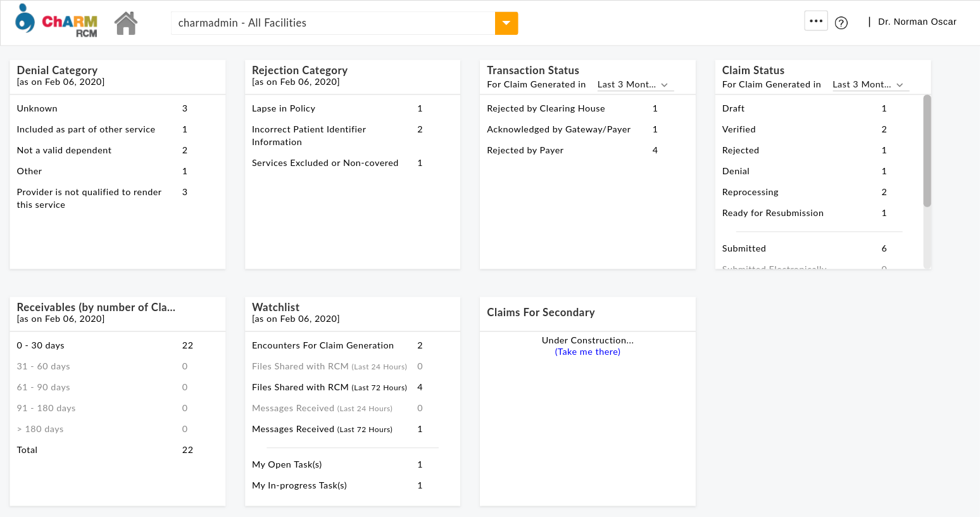
Task: Go to the Home dashboard icon
Action: point(126,23)
